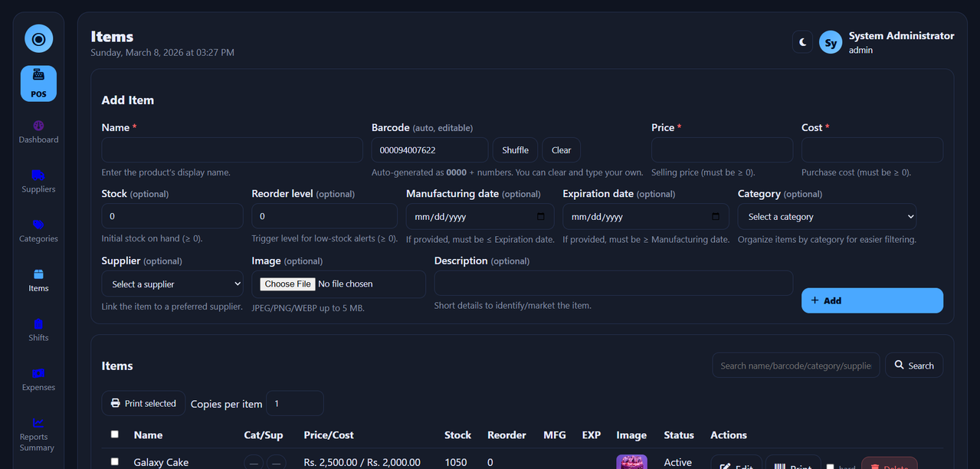Click the Sy user avatar

[831, 42]
